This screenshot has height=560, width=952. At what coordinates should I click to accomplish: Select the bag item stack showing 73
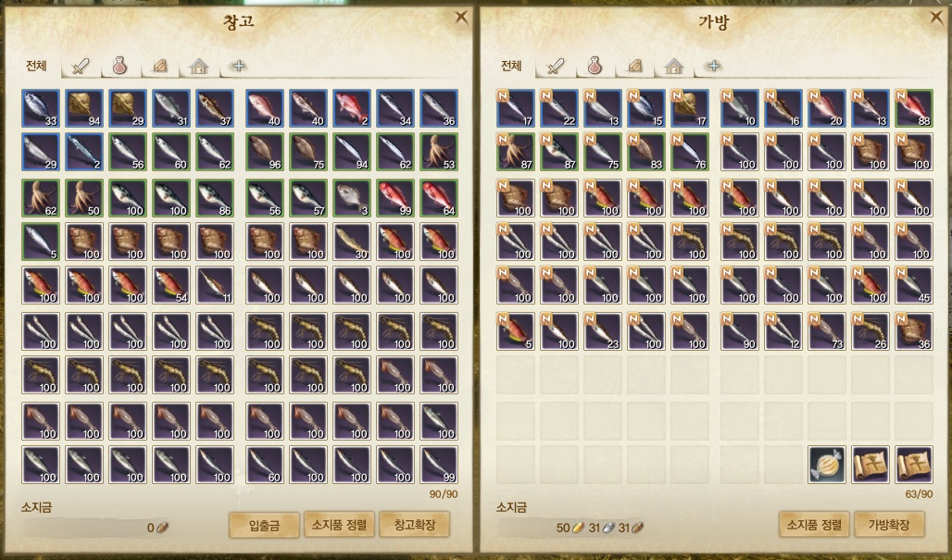click(x=826, y=331)
